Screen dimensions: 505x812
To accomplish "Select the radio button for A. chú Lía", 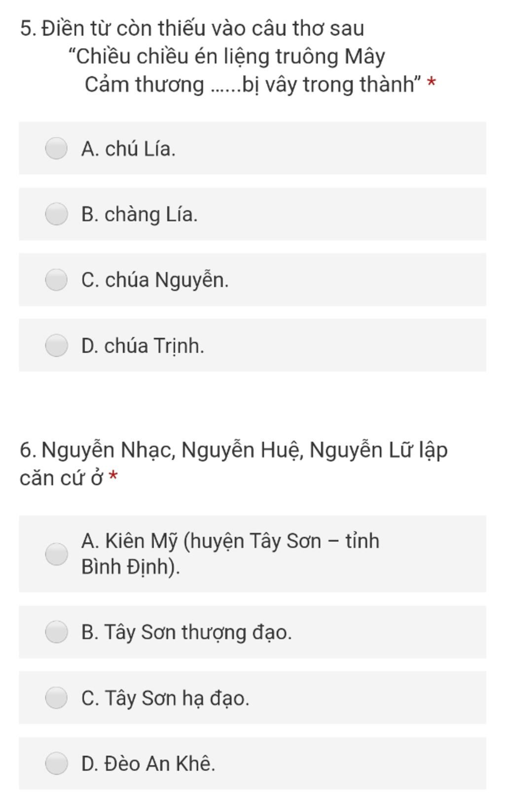I will click(56, 148).
